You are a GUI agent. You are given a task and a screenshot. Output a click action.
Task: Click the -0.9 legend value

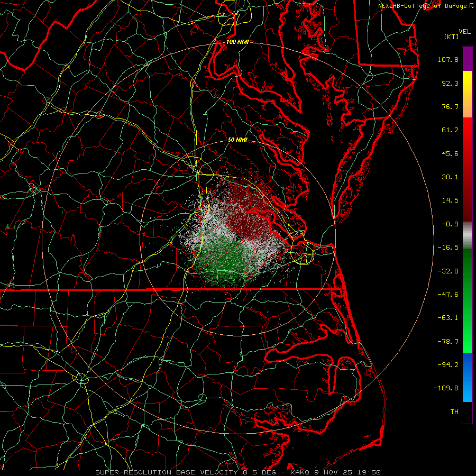(450, 224)
